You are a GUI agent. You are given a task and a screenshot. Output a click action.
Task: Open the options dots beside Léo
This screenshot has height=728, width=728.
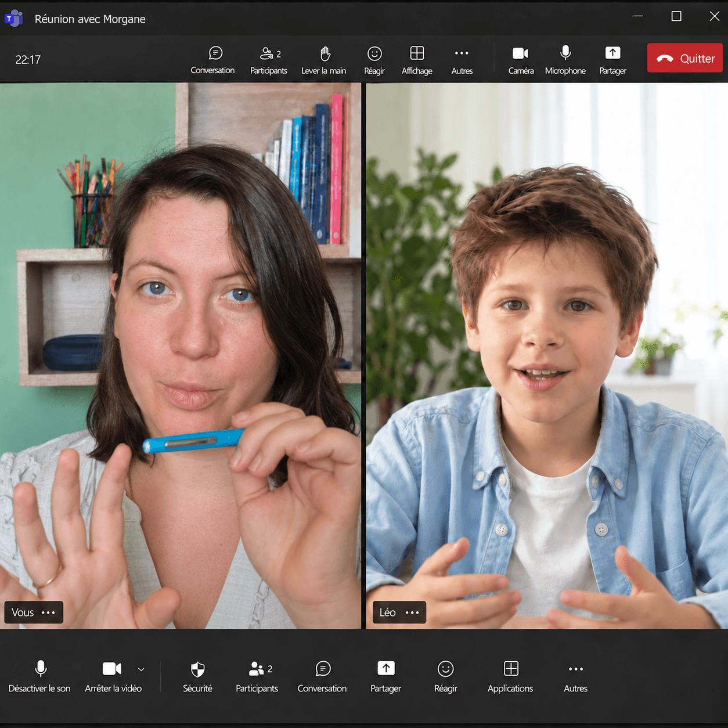click(x=412, y=612)
